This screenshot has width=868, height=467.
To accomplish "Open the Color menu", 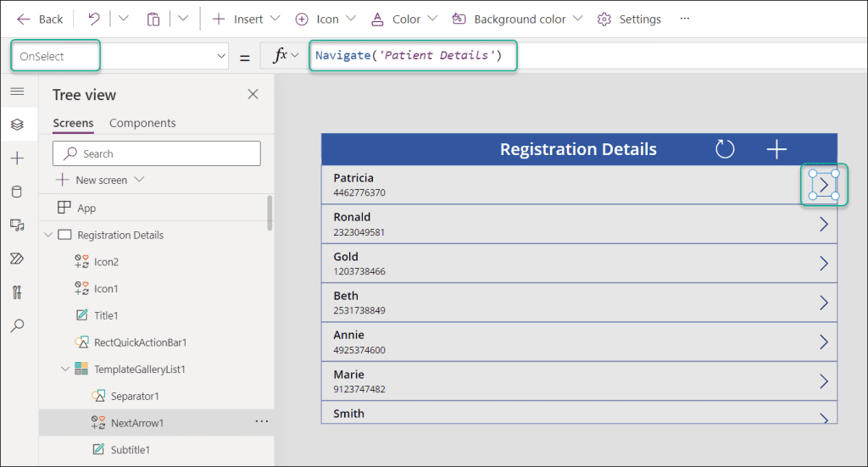I will [x=404, y=19].
